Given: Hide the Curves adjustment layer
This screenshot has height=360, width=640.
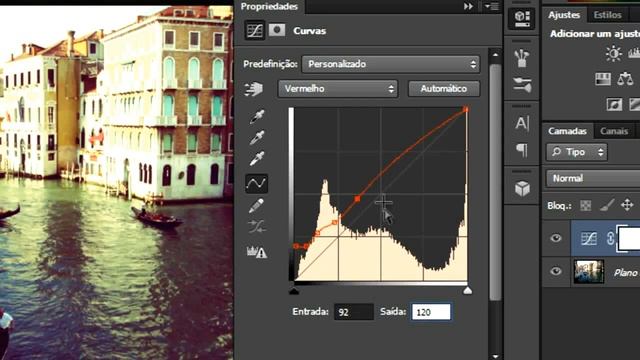Looking at the screenshot, I should (556, 238).
